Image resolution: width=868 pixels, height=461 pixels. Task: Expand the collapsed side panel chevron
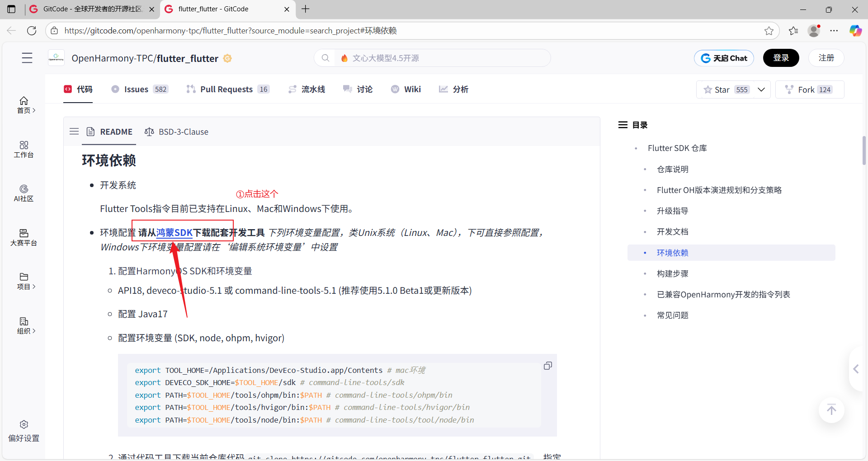(856, 369)
